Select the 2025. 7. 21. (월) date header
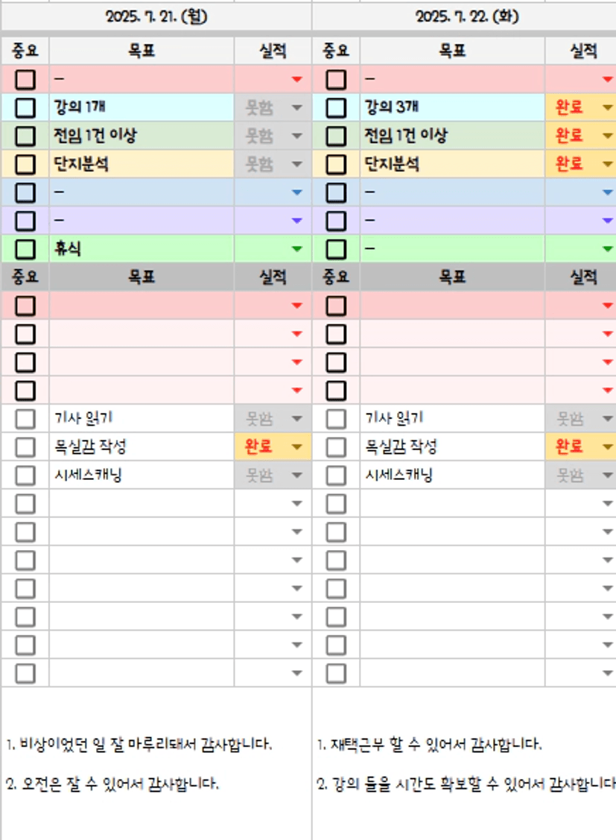The height and width of the screenshot is (840, 616). 156,16
